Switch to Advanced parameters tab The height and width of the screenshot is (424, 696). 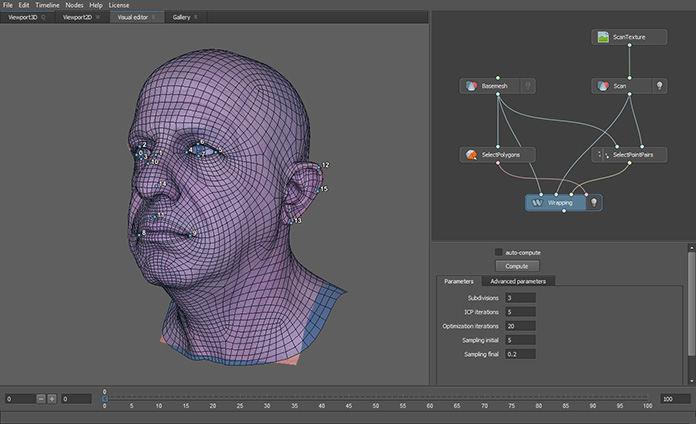(x=518, y=281)
